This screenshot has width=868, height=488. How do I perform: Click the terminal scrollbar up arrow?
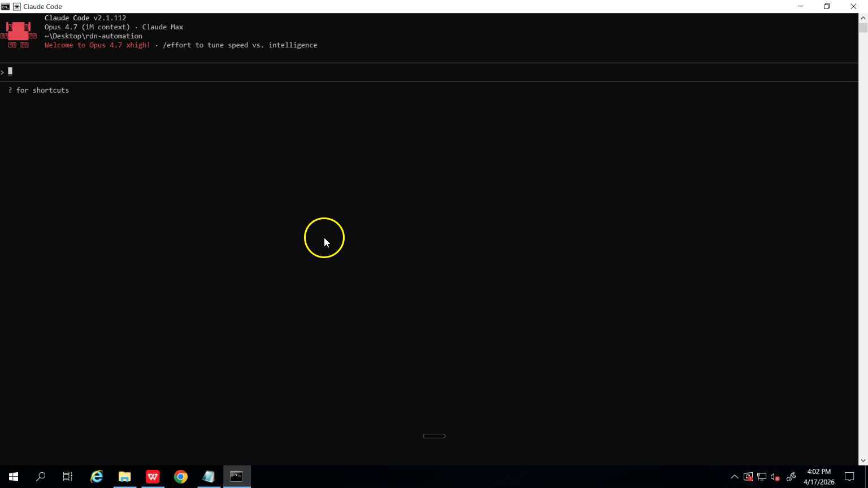click(x=863, y=18)
